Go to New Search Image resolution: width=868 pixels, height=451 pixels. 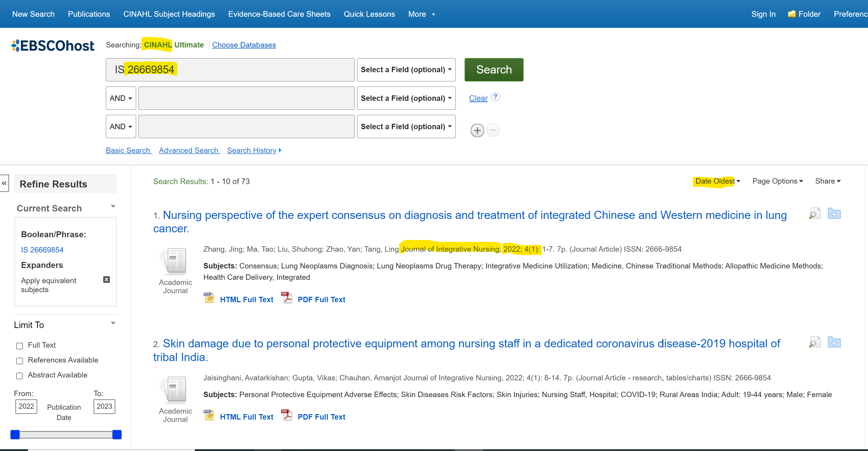tap(33, 14)
